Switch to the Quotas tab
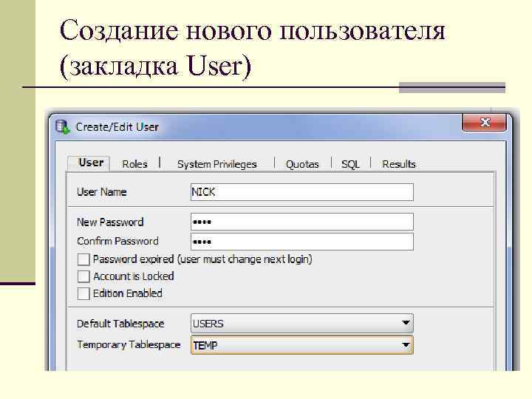This screenshot has height=399, width=532. [x=302, y=164]
